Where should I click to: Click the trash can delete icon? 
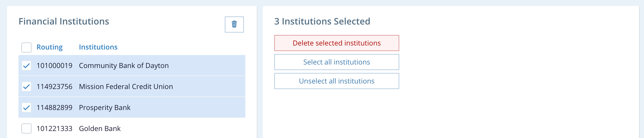(x=234, y=24)
